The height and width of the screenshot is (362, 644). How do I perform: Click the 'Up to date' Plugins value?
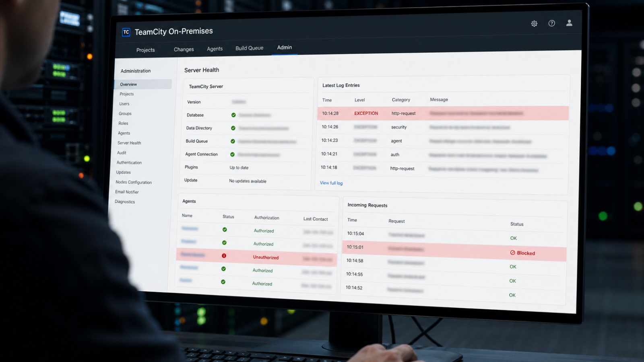click(x=239, y=168)
